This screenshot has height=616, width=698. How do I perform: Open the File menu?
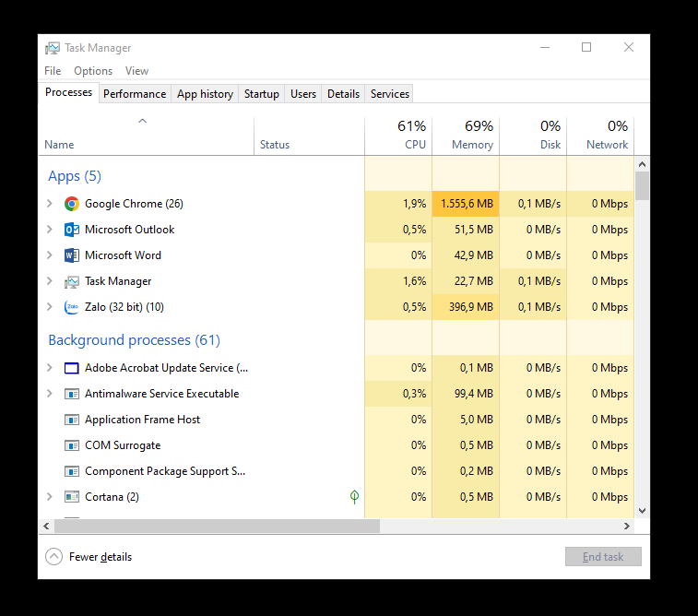[53, 71]
